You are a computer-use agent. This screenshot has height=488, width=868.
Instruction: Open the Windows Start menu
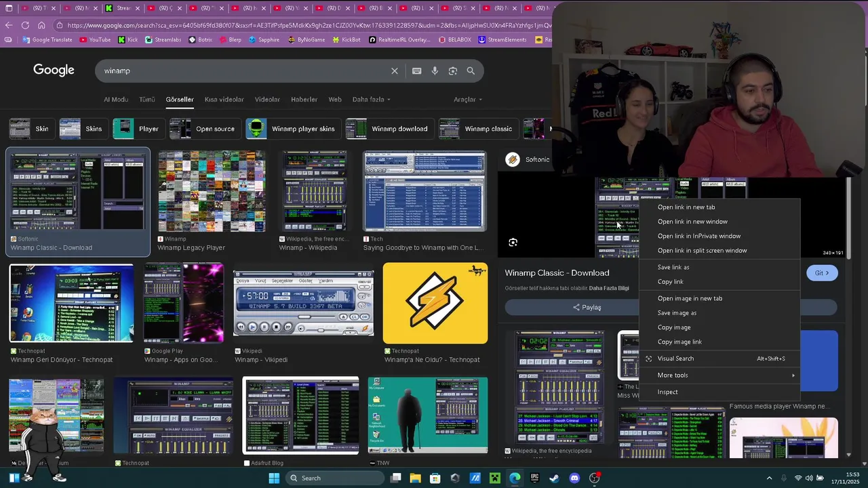pos(274,478)
